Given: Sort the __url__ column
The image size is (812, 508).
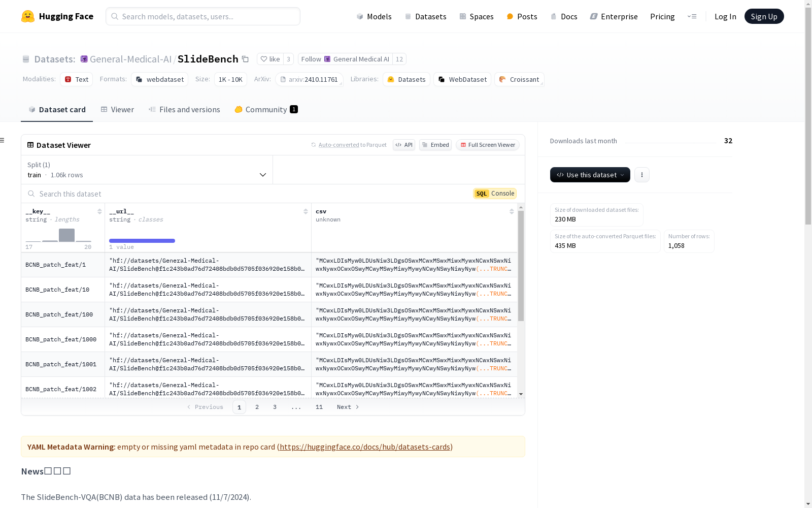Looking at the screenshot, I should pyautogui.click(x=306, y=211).
